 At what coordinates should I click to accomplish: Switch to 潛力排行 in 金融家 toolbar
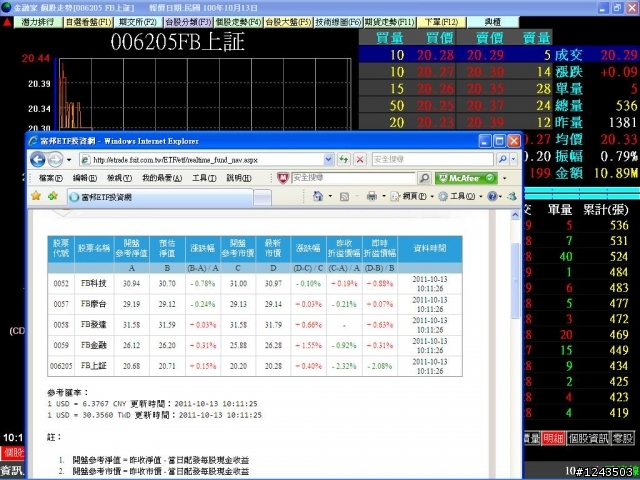pyautogui.click(x=38, y=22)
